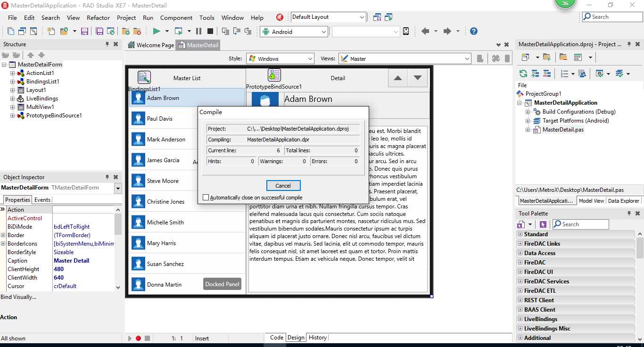The width and height of the screenshot is (644, 347).
Task: Toggle Automatically close on successful compile
Action: (x=206, y=198)
